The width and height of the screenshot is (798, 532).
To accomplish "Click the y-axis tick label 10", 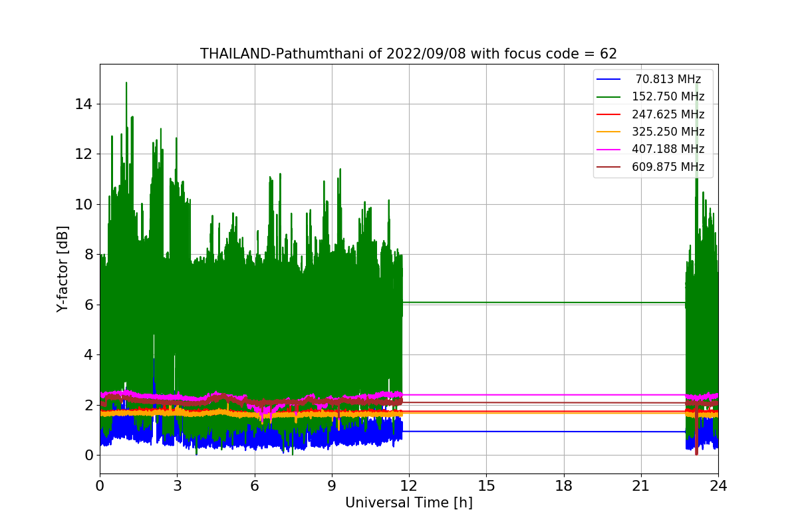I will tap(84, 204).
